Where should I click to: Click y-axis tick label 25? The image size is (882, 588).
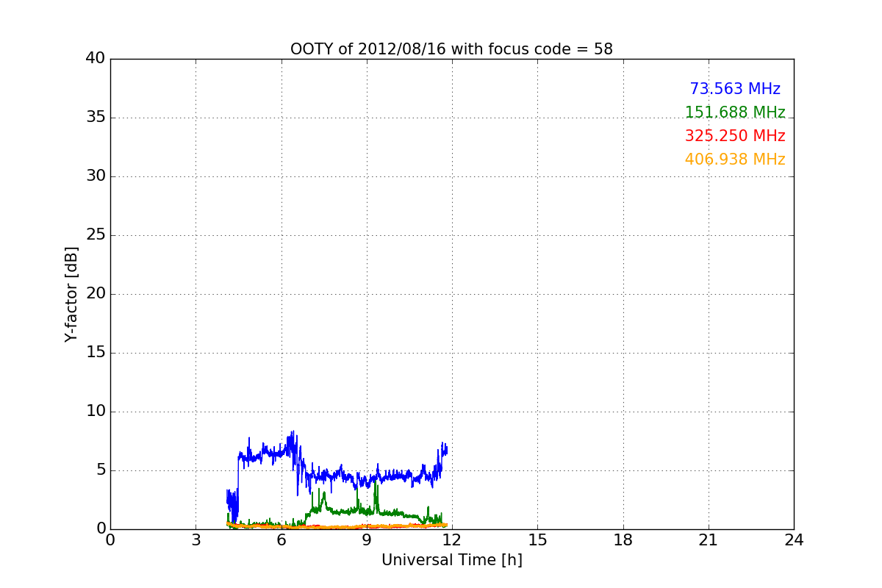(96, 235)
